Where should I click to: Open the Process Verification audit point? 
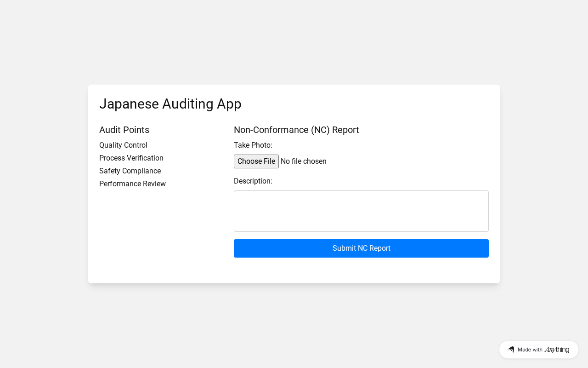[x=131, y=158]
